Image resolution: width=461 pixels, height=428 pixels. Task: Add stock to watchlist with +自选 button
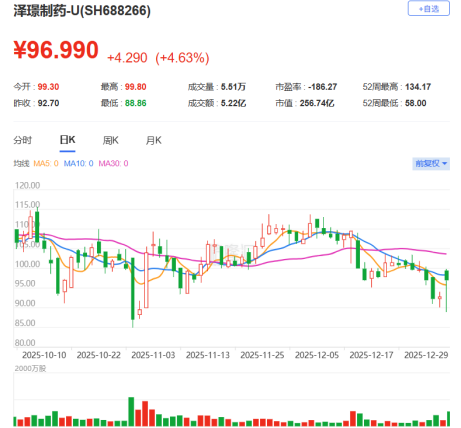coord(428,9)
